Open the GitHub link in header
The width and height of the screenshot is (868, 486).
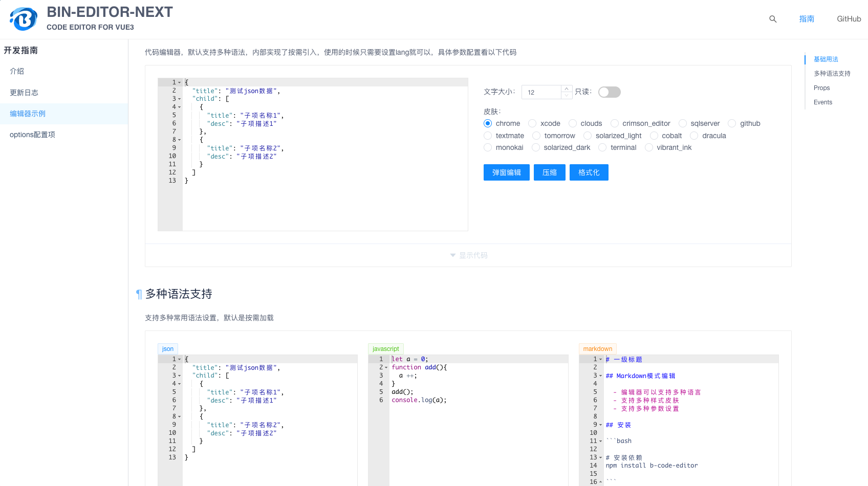849,19
